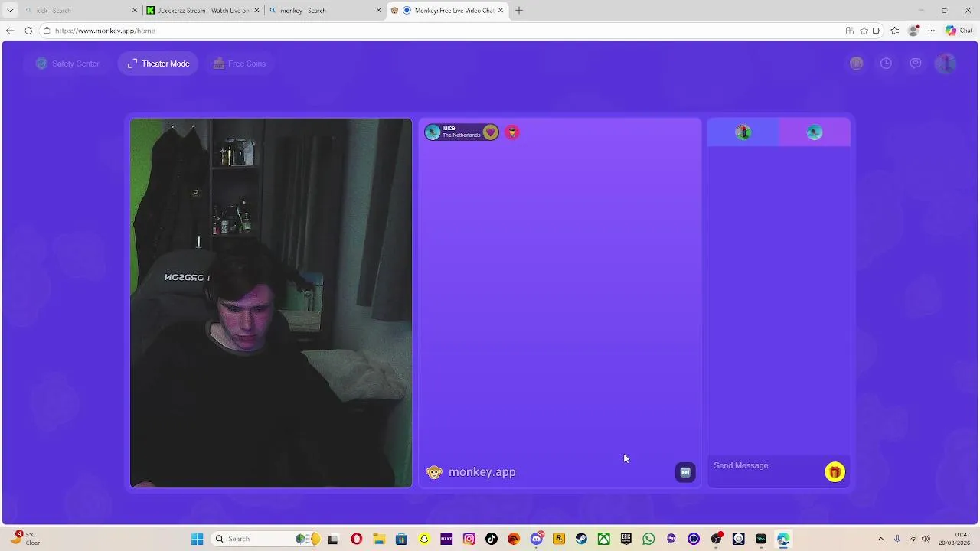Click the local webcam video feed
The image size is (980, 551).
click(x=271, y=303)
